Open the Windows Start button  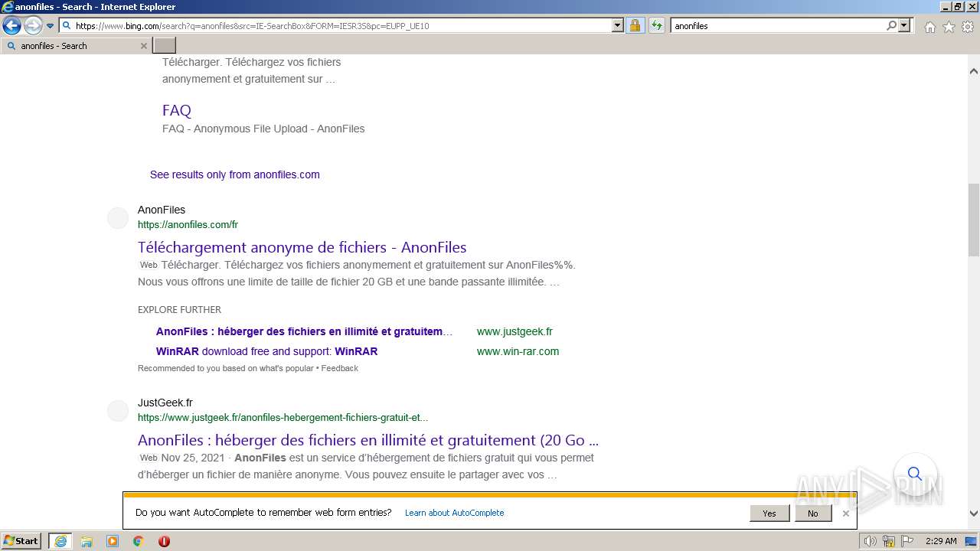(21, 541)
